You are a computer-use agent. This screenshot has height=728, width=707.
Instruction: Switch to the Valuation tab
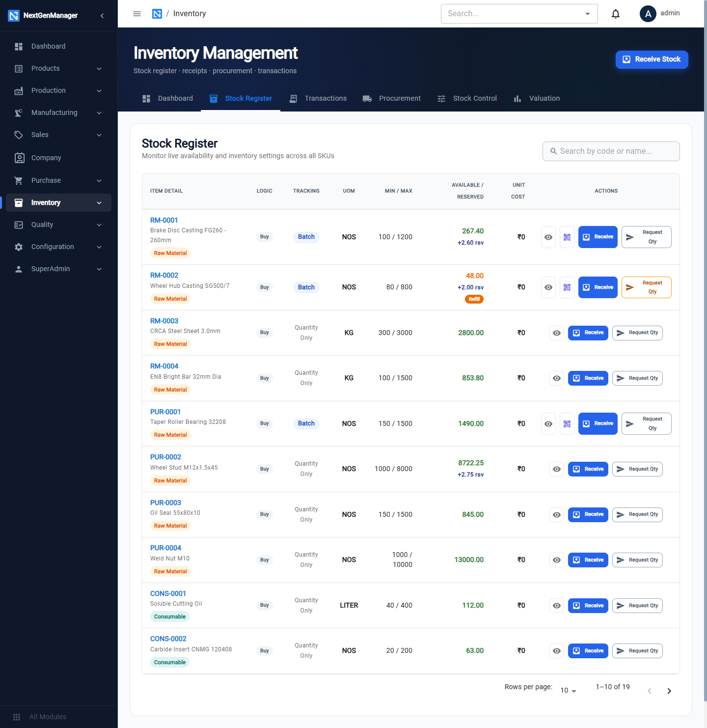coord(536,98)
